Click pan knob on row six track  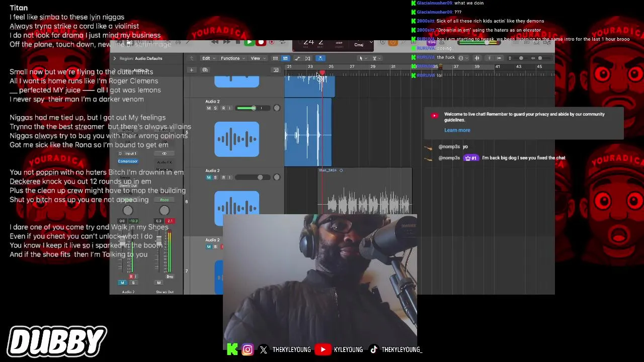tap(277, 177)
